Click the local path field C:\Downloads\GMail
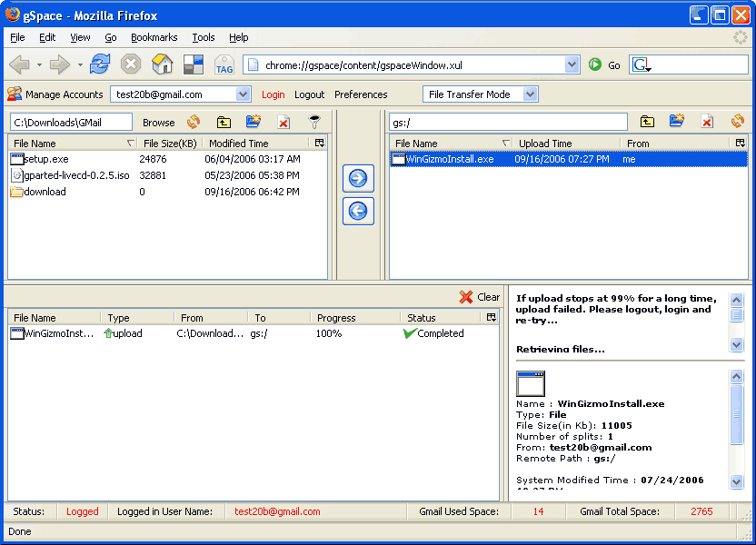The height and width of the screenshot is (545, 756). (71, 122)
